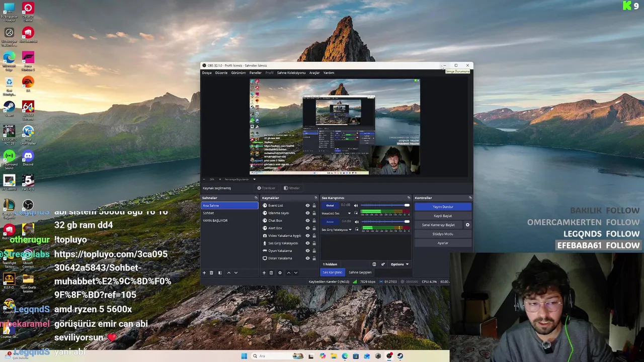
Task: Open the Araçlar menu
Action: (314, 73)
